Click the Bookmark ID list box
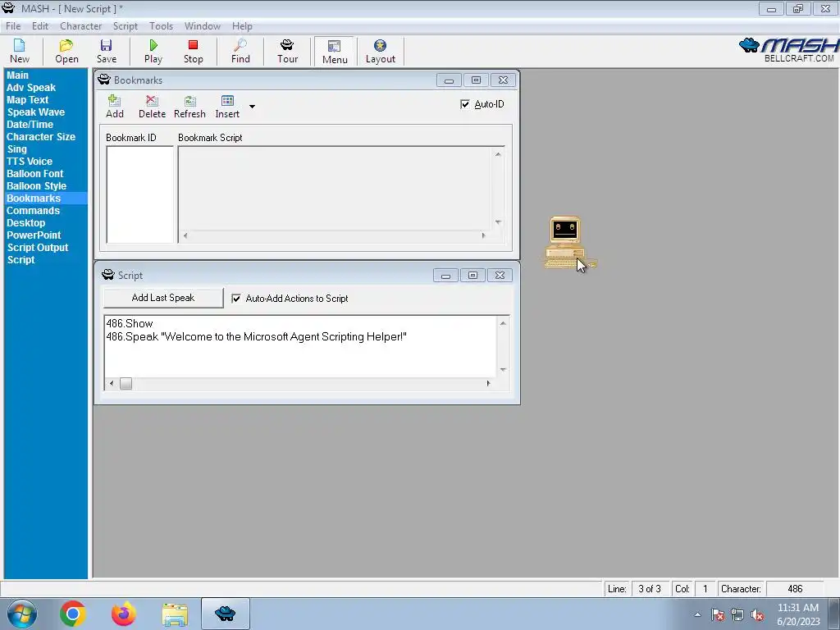 pyautogui.click(x=140, y=194)
